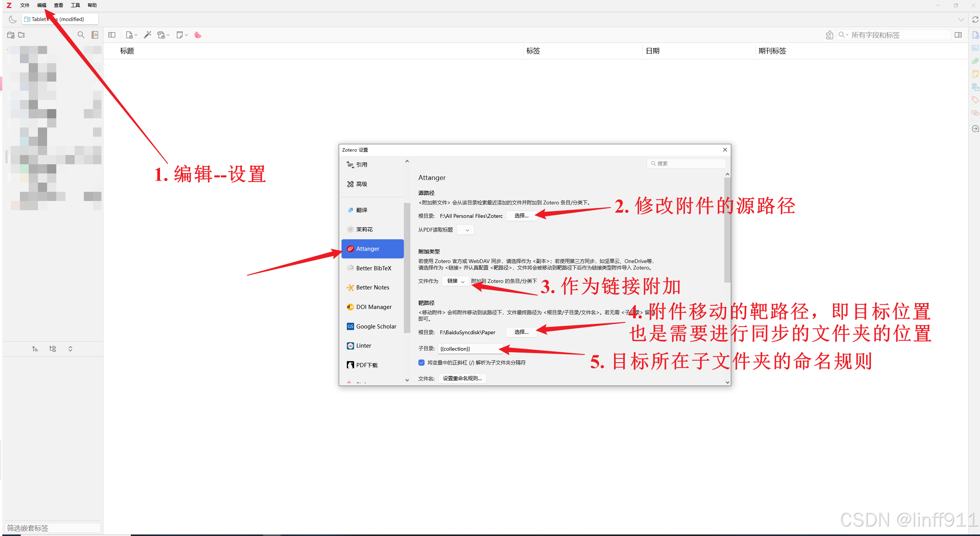Click the add attachment toolbar icon
980x536 pixels.
(161, 35)
